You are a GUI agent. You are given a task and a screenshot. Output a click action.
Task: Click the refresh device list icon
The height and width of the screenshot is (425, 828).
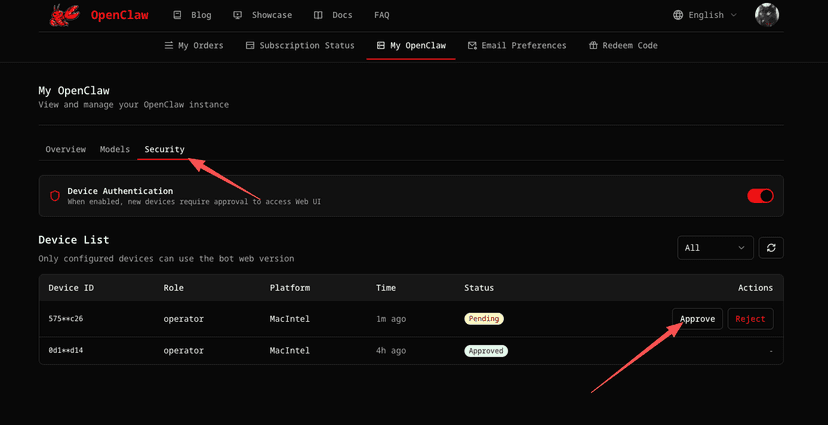(771, 248)
